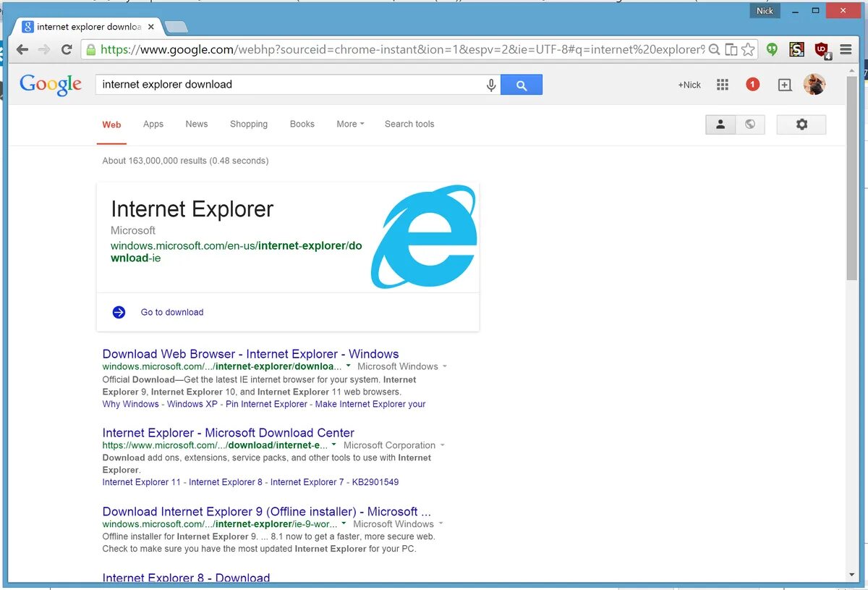868x590 pixels.
Task: Open the Google apps grid
Action: (x=722, y=85)
